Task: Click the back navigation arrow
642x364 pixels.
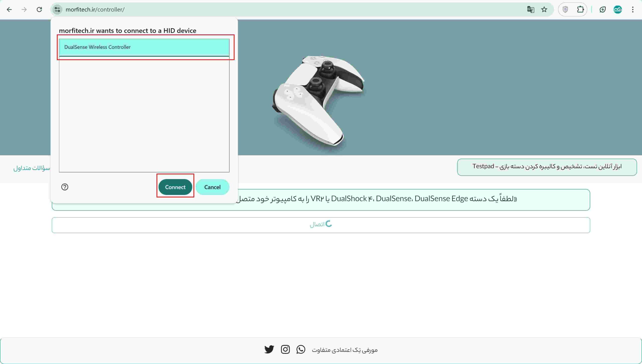Action: point(10,10)
